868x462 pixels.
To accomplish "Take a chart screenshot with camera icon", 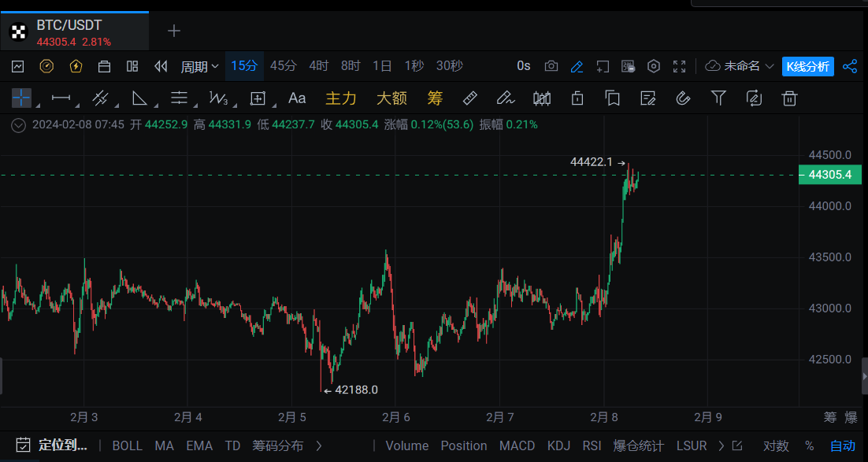I will tap(551, 66).
